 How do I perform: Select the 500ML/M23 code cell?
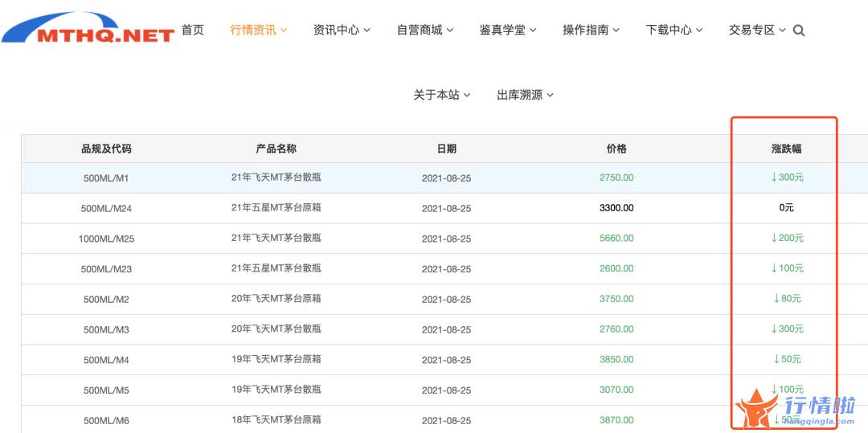point(106,269)
